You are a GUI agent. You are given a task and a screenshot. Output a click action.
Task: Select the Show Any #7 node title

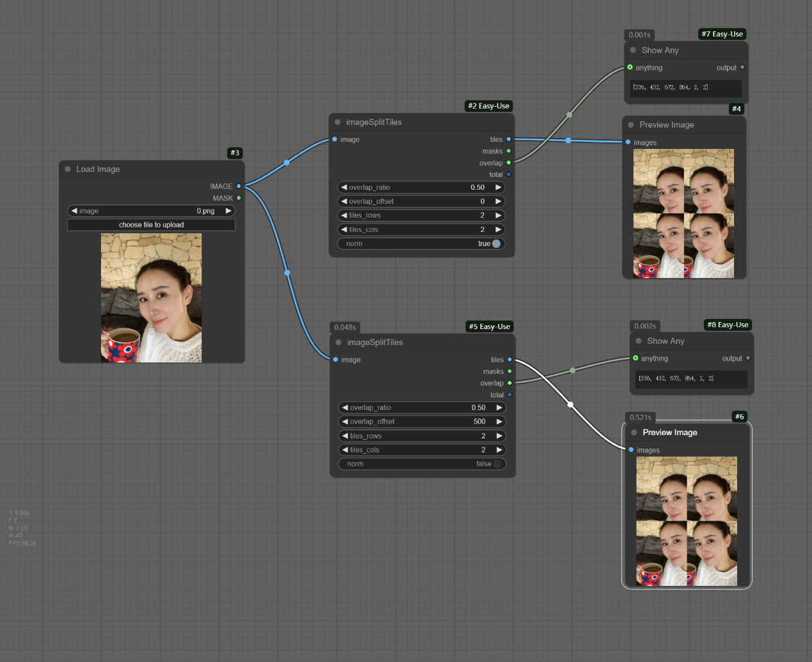(x=660, y=50)
